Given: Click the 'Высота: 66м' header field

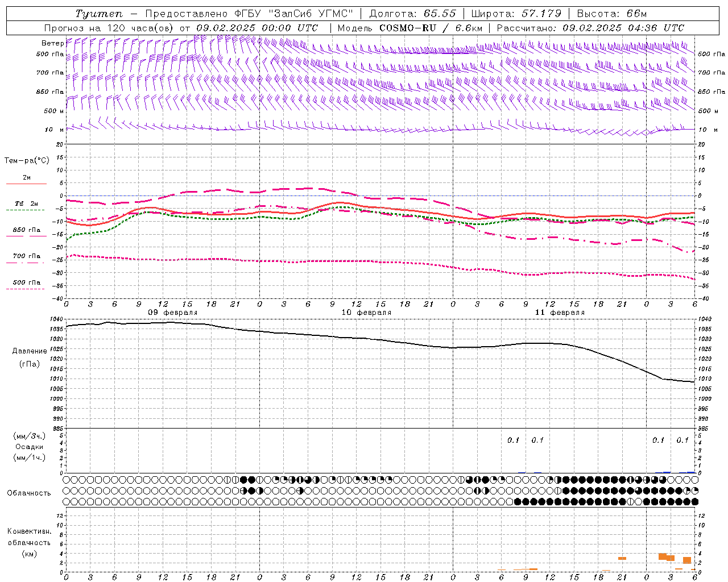Looking at the screenshot, I should (x=612, y=14).
